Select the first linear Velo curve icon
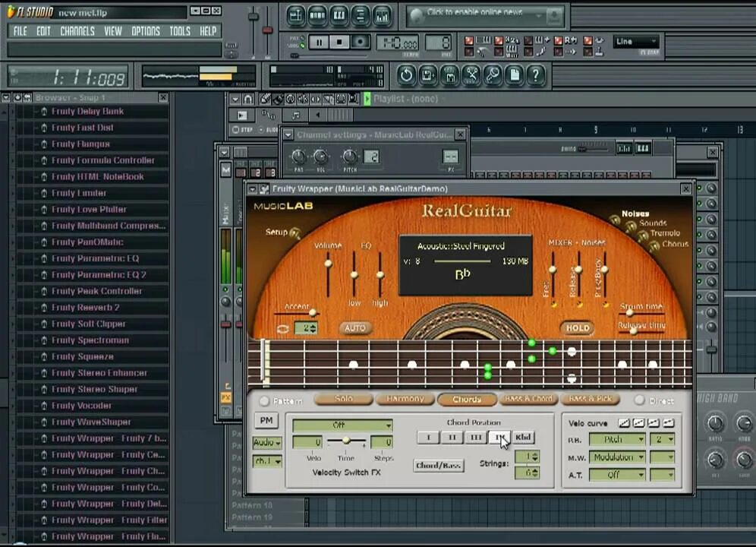Image resolution: width=756 pixels, height=547 pixels. [624, 423]
